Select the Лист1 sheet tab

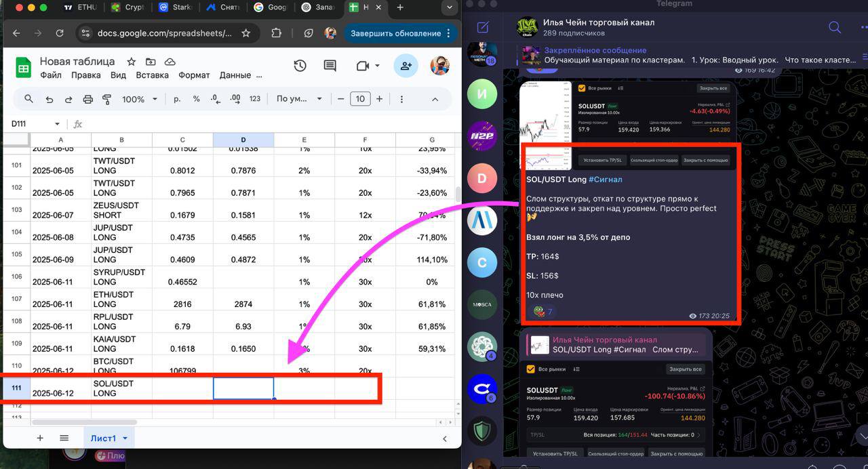pyautogui.click(x=103, y=439)
